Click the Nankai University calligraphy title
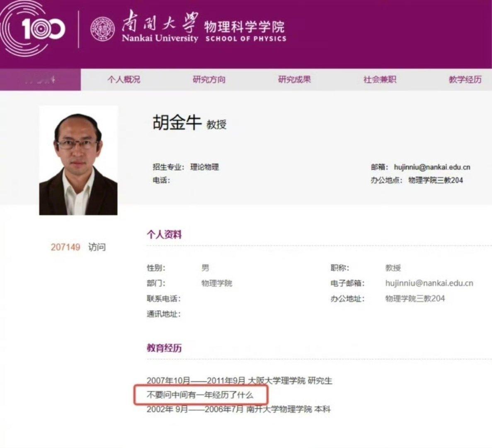The image size is (492, 448). 160,27
